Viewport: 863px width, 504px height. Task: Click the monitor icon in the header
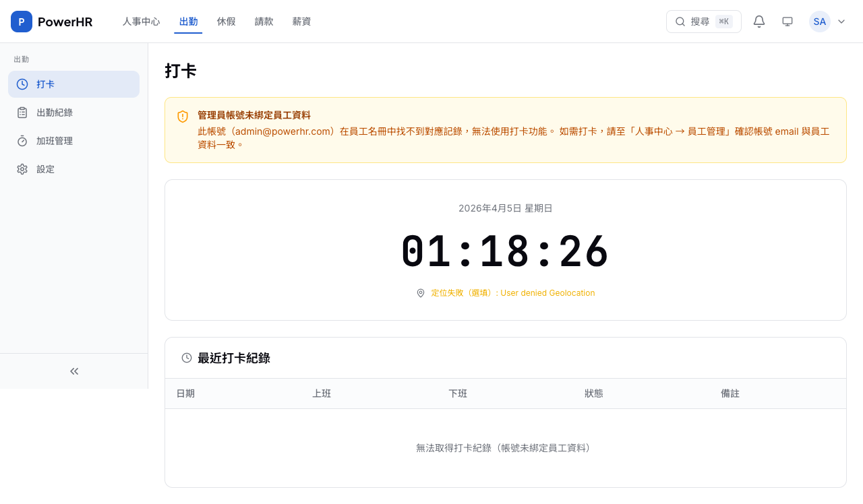pos(787,21)
